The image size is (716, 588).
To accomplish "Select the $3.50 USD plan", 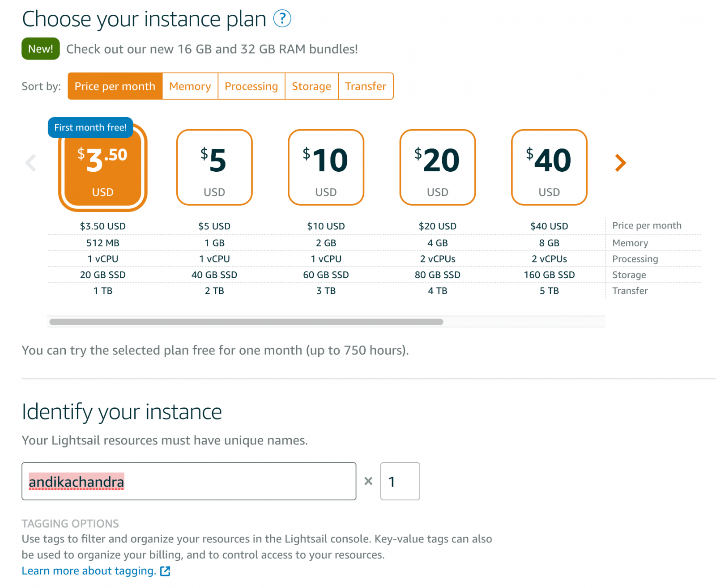I will (x=102, y=167).
